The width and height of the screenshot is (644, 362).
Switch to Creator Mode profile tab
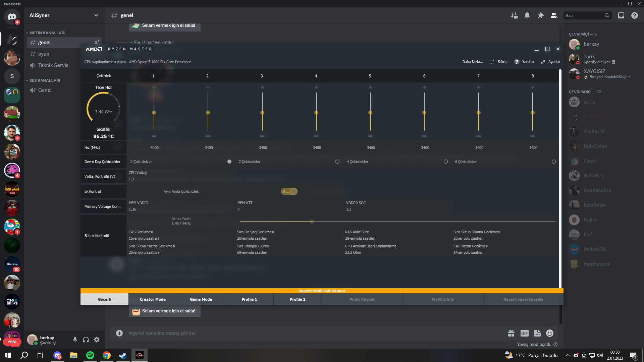pos(153,299)
